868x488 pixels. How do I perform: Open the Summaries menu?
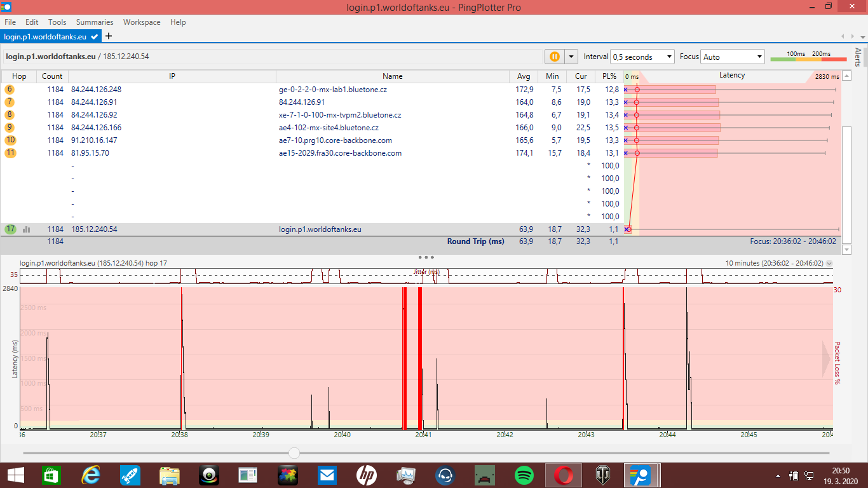95,22
